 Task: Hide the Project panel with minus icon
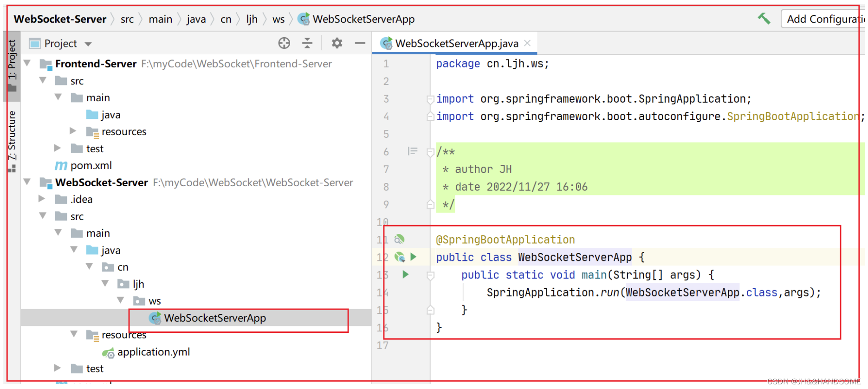coord(360,43)
